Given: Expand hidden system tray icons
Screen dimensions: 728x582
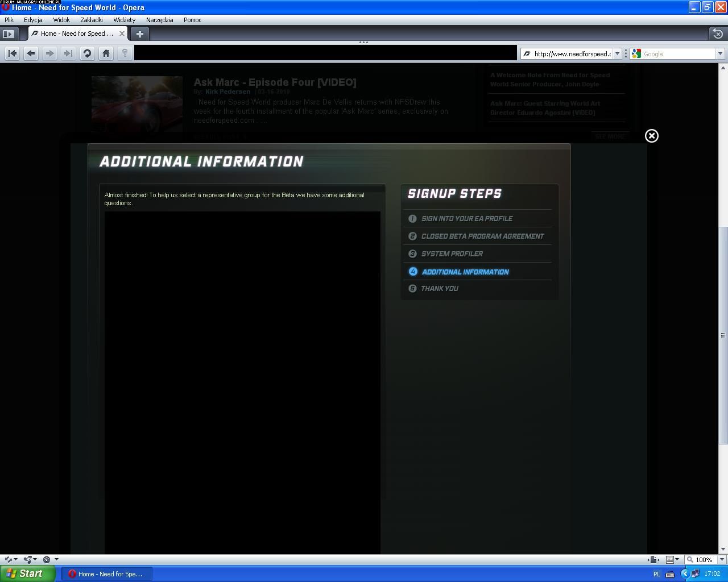Looking at the screenshot, I should 685,574.
